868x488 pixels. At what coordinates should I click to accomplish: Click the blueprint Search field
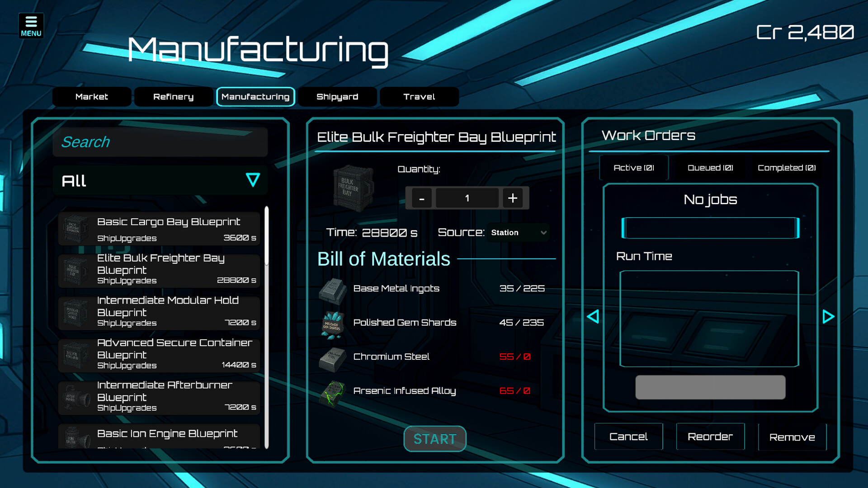[160, 142]
